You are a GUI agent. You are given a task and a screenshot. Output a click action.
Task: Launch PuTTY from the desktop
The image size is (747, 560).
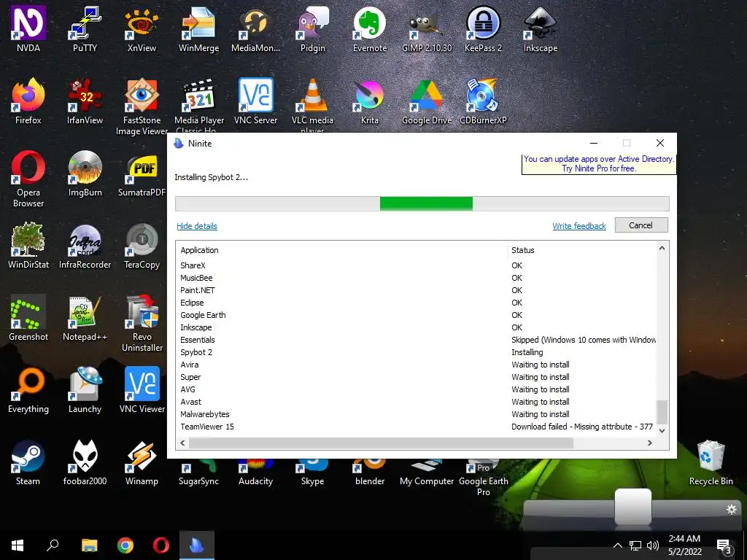tap(85, 29)
